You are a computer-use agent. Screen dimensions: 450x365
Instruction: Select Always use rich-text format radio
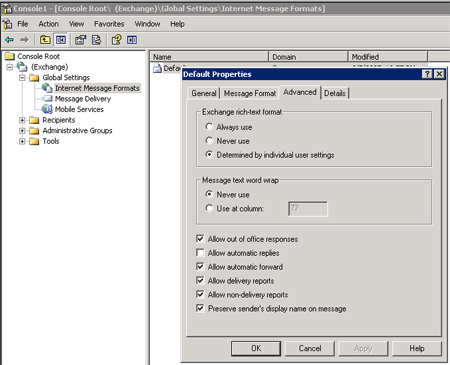tap(209, 127)
